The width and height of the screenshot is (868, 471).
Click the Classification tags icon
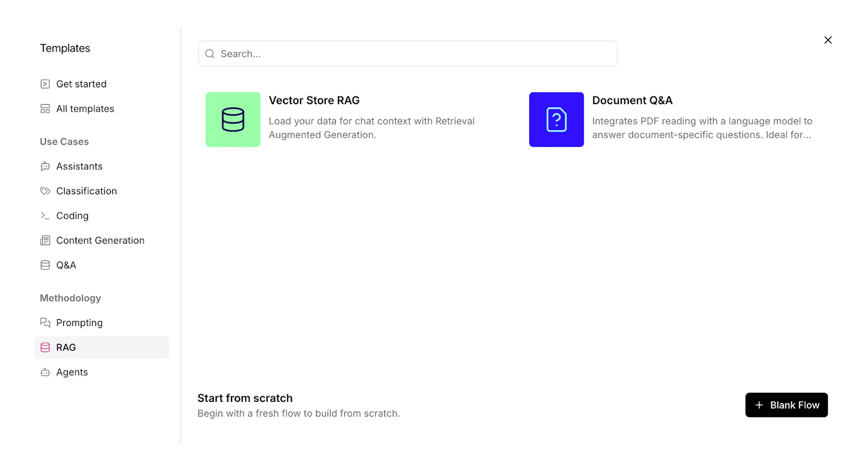45,191
